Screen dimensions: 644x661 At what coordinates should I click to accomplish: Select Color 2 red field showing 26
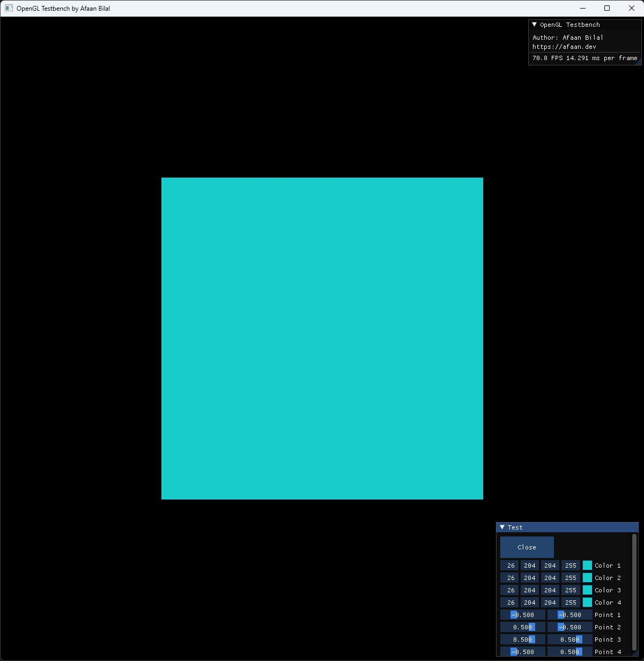[509, 578]
